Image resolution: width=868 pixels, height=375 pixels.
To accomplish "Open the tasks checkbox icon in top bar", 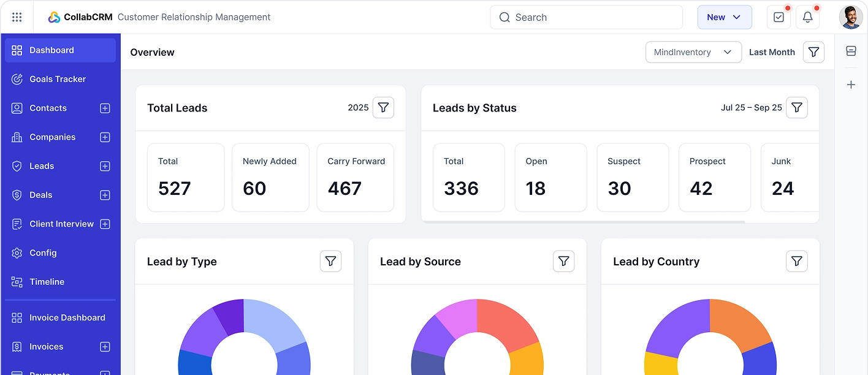I will pyautogui.click(x=779, y=17).
